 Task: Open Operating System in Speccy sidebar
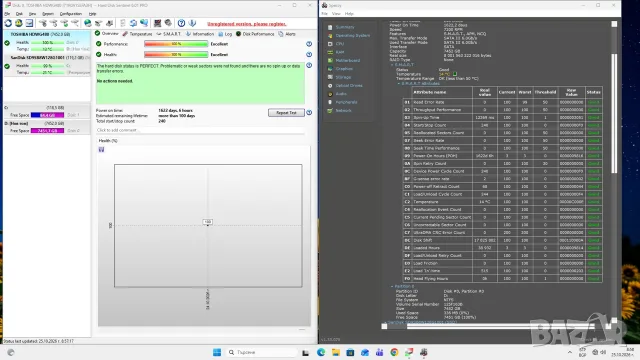pos(352,36)
